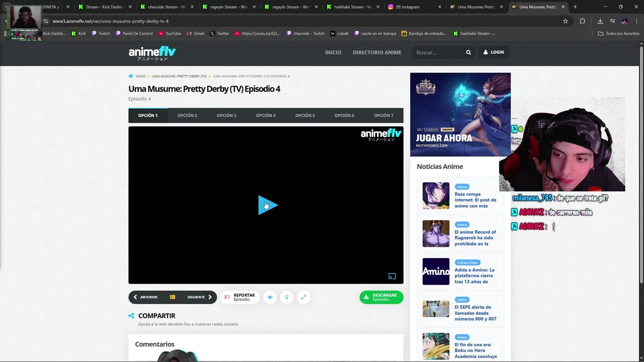
Task: Open the Chromecast cast icon in player
Action: point(392,276)
